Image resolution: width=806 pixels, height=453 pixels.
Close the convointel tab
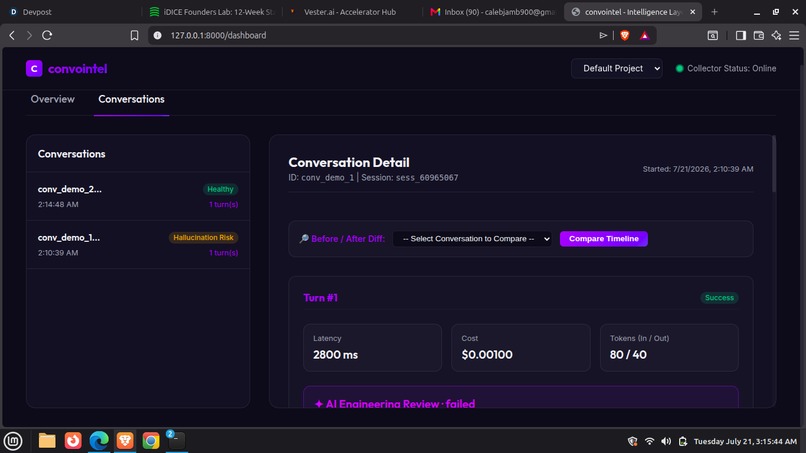pos(692,12)
